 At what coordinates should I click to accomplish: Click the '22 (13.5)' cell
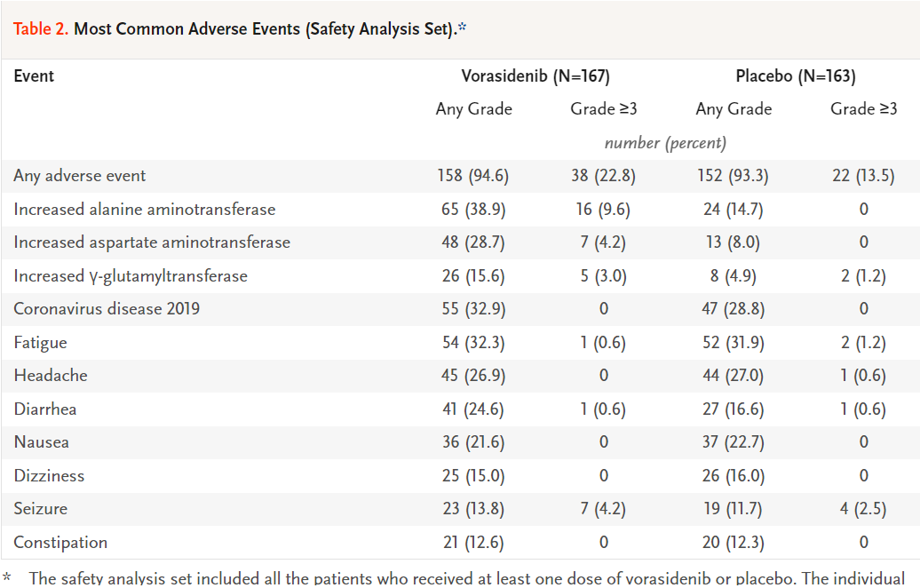pyautogui.click(x=863, y=176)
